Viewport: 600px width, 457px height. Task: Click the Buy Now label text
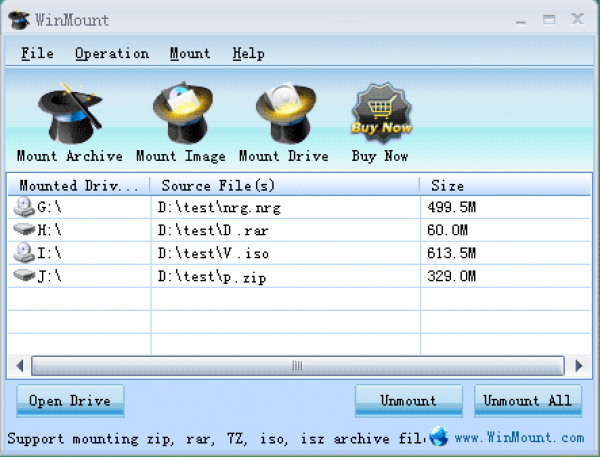point(380,156)
